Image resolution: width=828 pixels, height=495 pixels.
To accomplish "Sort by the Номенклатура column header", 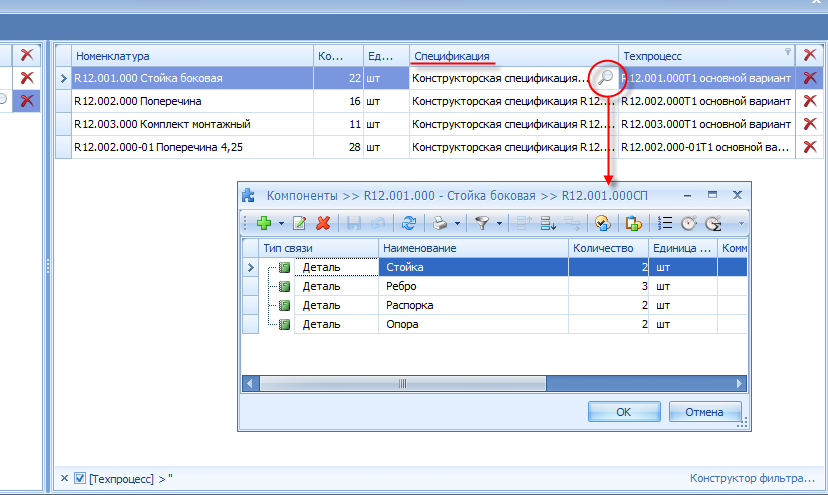I will [x=193, y=56].
